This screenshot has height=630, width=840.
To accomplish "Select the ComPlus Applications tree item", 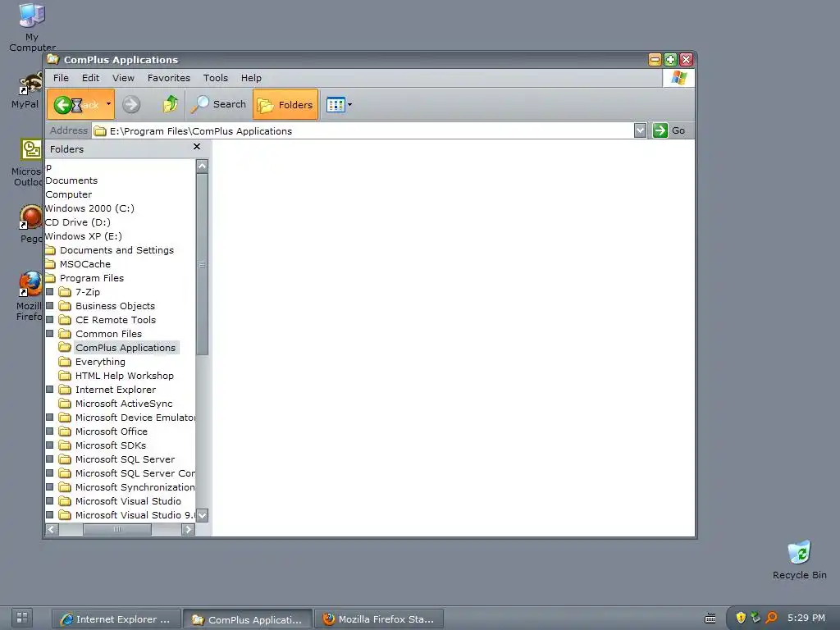I will coord(126,348).
